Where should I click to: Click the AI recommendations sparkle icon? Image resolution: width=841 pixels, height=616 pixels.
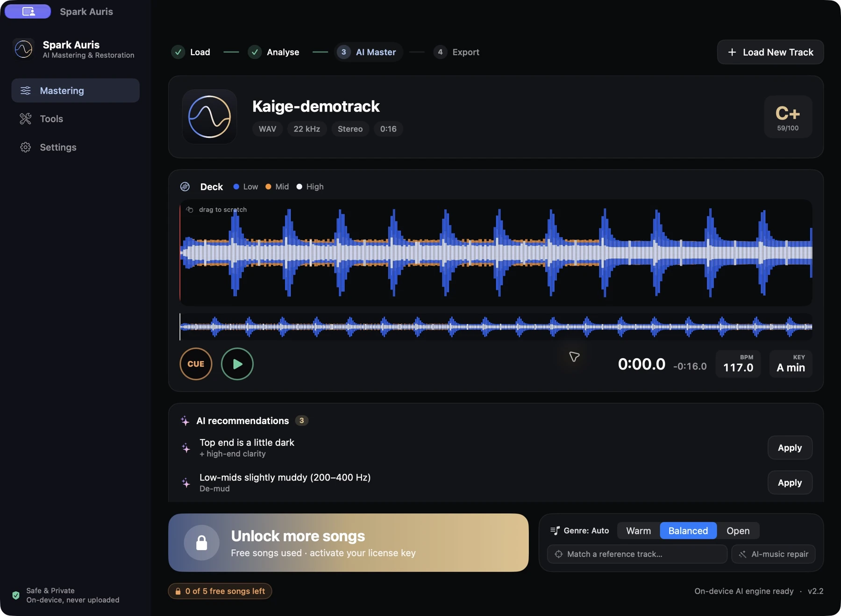point(185,421)
